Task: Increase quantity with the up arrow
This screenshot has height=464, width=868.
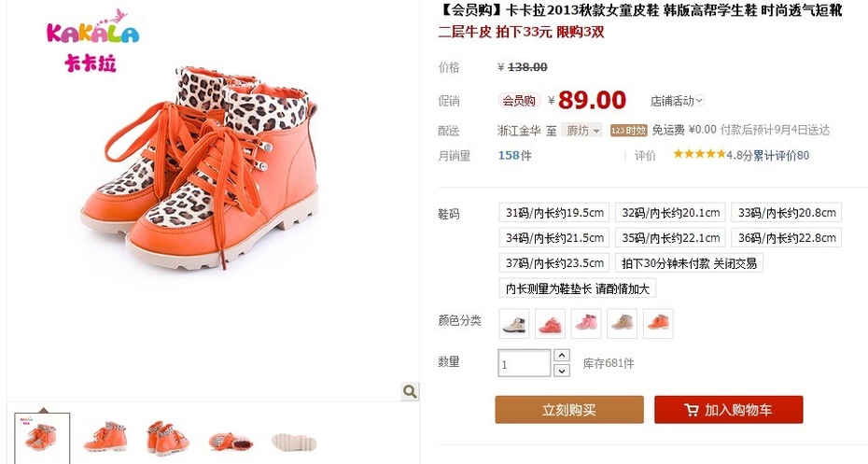Action: click(562, 356)
